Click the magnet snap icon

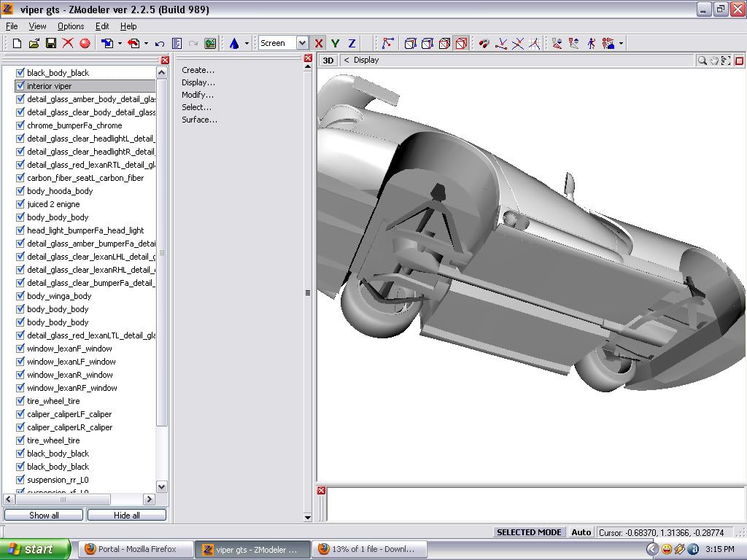[x=484, y=44]
